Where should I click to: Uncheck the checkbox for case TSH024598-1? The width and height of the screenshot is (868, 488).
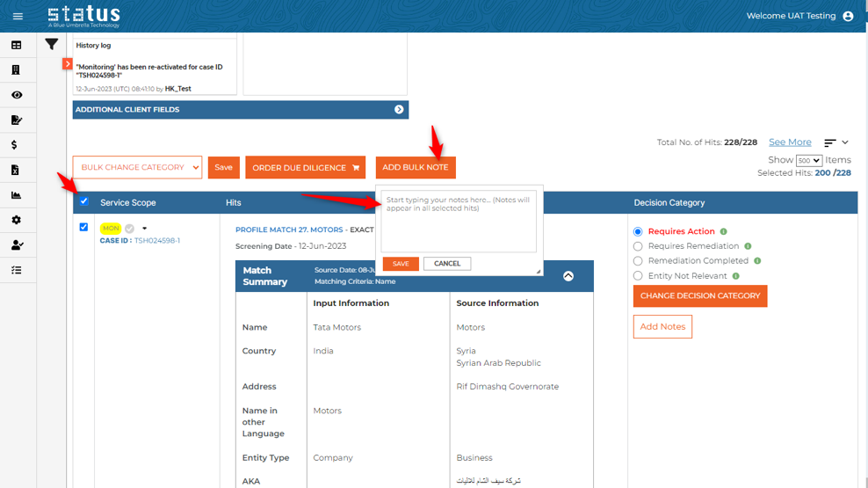click(x=84, y=227)
